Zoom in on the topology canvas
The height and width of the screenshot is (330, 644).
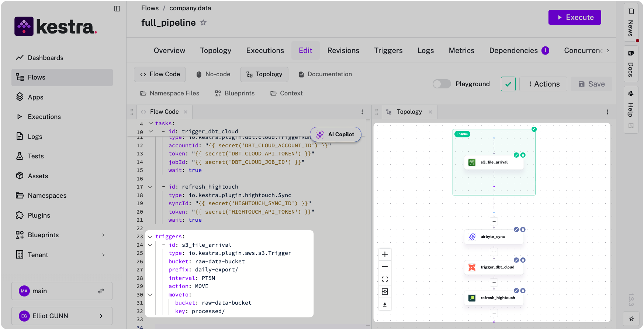(385, 254)
